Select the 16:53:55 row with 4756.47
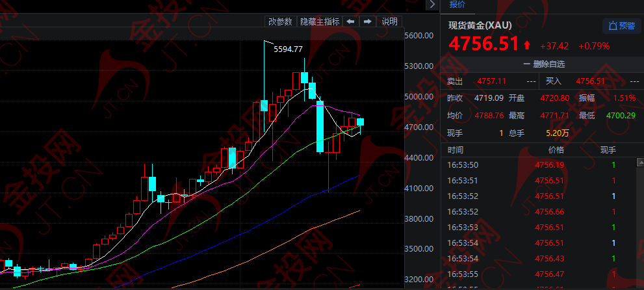This screenshot has height=290, width=644. [x=463, y=274]
